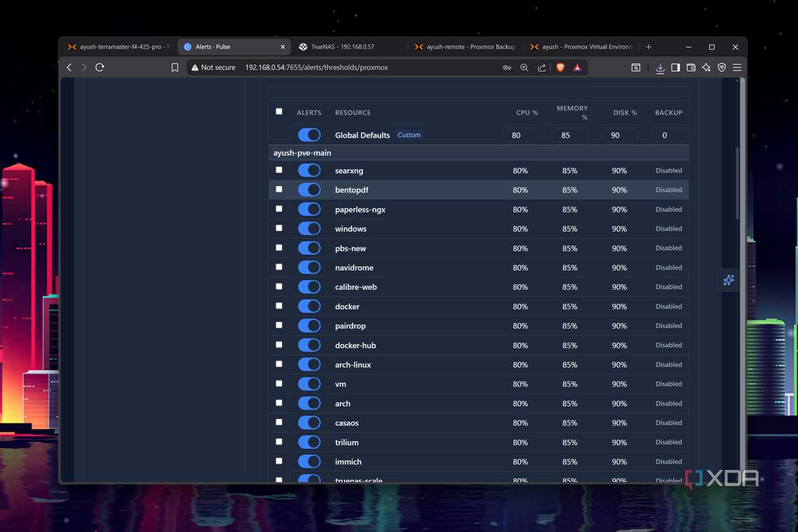
Task: Check the navidrome row checkbox
Action: point(279,267)
